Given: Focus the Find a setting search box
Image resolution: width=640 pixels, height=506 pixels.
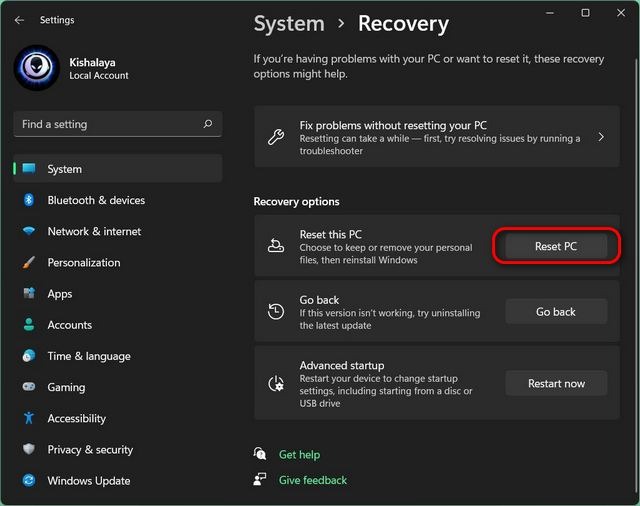Looking at the screenshot, I should pos(118,124).
